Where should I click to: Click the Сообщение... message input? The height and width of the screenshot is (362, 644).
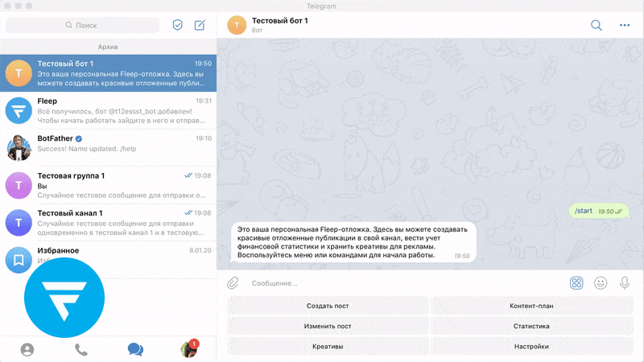405,283
